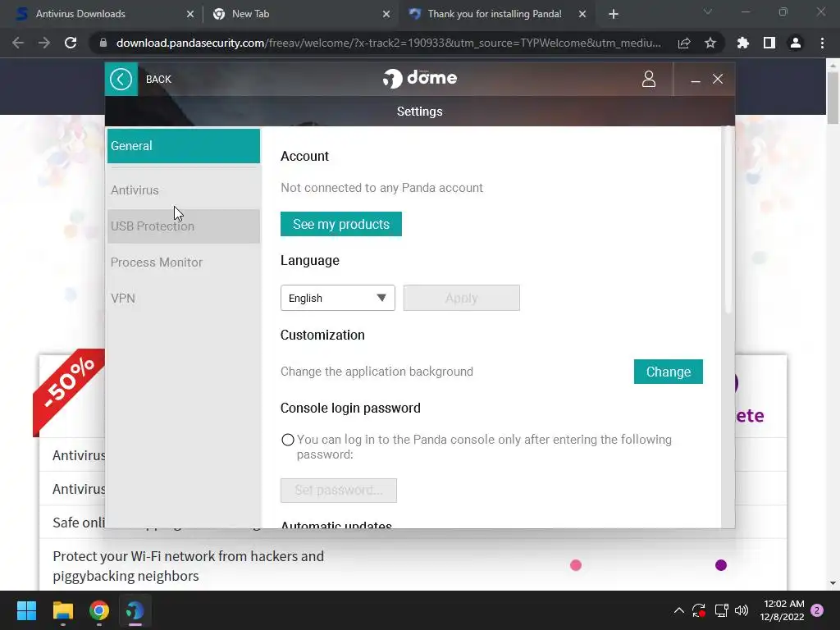Screen dimensions: 840x630
Task: Click the pink dot in comparison table
Action: click(576, 565)
